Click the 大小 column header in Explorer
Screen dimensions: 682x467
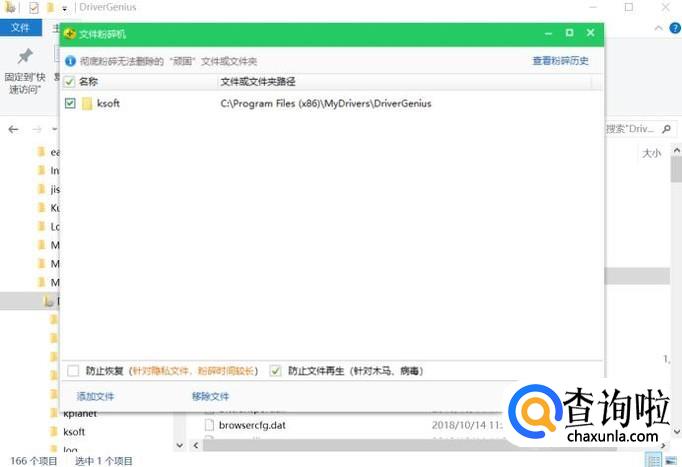coord(652,153)
